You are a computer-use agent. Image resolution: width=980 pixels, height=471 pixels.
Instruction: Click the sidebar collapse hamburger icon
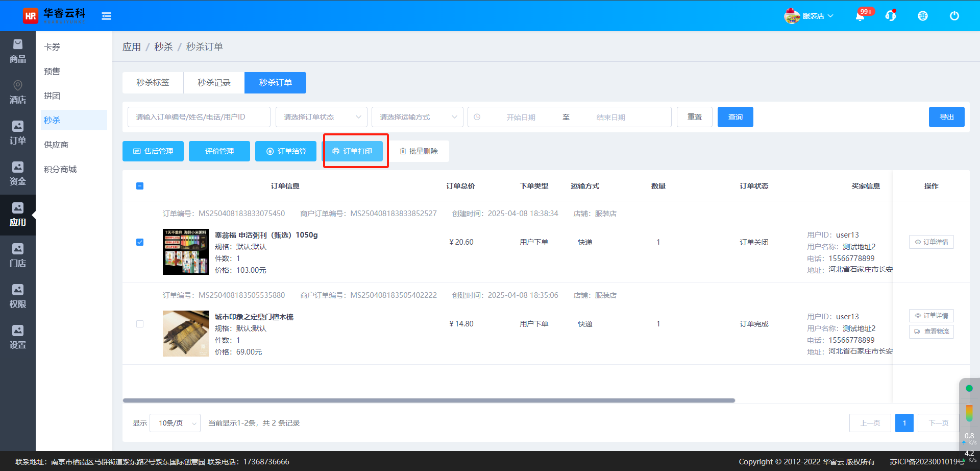point(106,16)
